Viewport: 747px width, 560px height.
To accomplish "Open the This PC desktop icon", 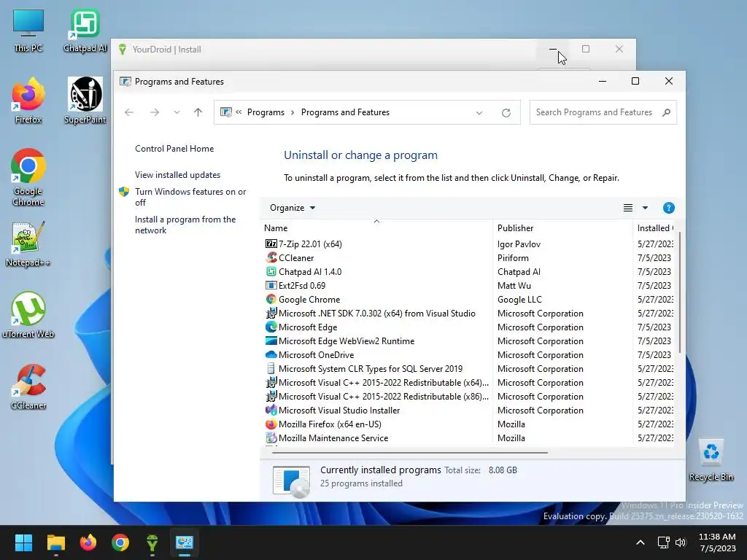I will [28, 31].
